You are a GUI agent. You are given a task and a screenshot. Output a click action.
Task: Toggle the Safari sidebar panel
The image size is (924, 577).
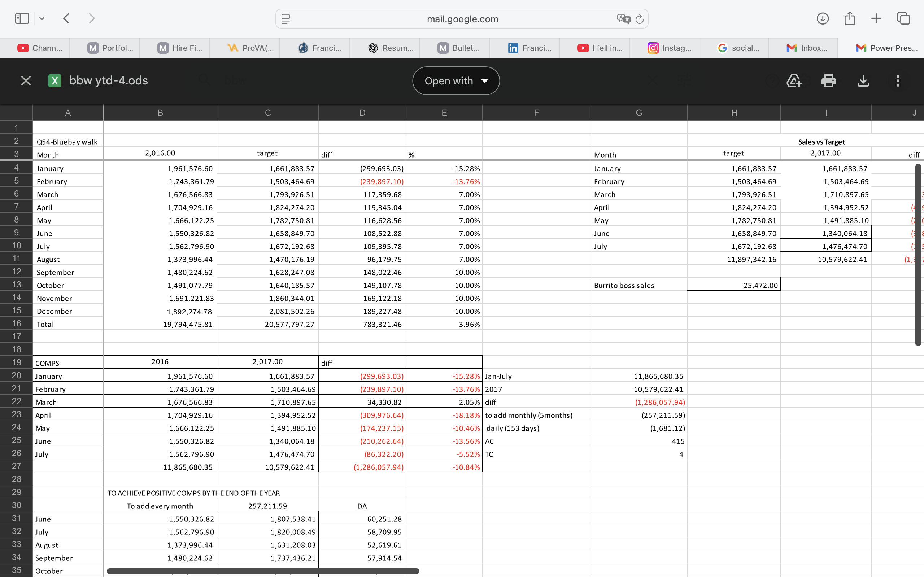22,18
